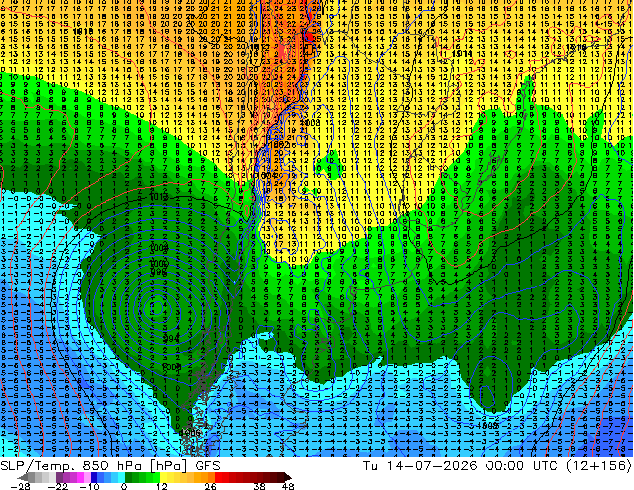Click the "-10" legend scale value
The height and width of the screenshot is (490, 634).
pyautogui.click(x=89, y=486)
